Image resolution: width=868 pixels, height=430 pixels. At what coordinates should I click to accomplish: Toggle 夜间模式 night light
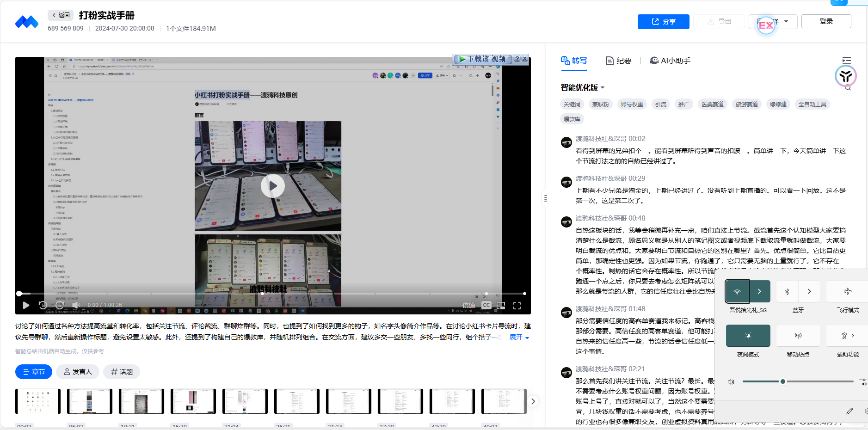pyautogui.click(x=748, y=336)
